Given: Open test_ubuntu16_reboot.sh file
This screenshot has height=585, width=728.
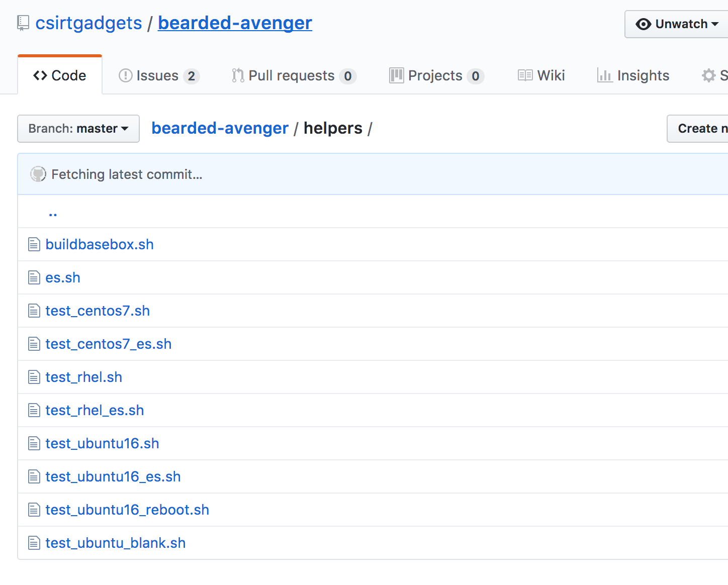Looking at the screenshot, I should (x=127, y=510).
